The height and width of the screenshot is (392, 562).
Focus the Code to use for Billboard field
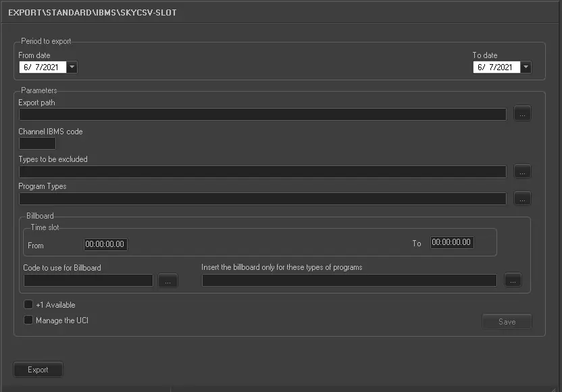tap(88, 281)
